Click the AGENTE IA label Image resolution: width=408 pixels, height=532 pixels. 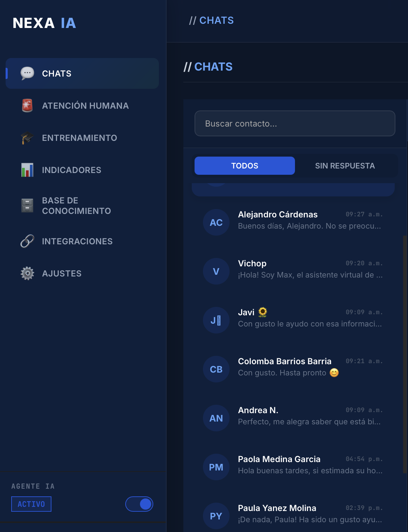click(33, 486)
